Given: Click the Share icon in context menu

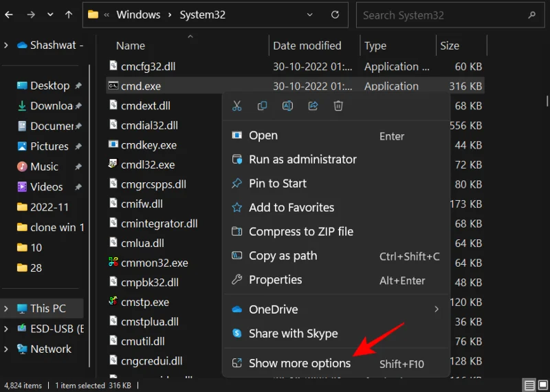Looking at the screenshot, I should pos(313,106).
